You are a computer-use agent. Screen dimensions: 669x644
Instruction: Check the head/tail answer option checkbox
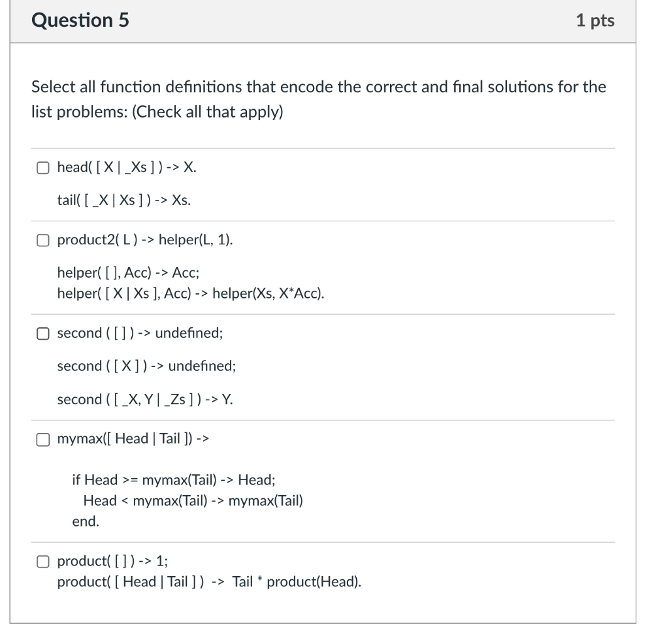coord(43,168)
